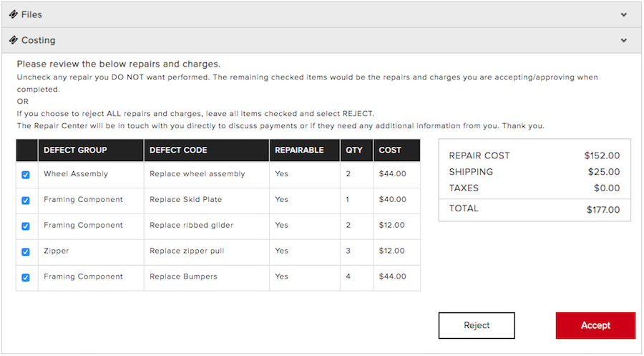Approve the repairs with Accept button
This screenshot has width=644, height=356.
pos(595,325)
